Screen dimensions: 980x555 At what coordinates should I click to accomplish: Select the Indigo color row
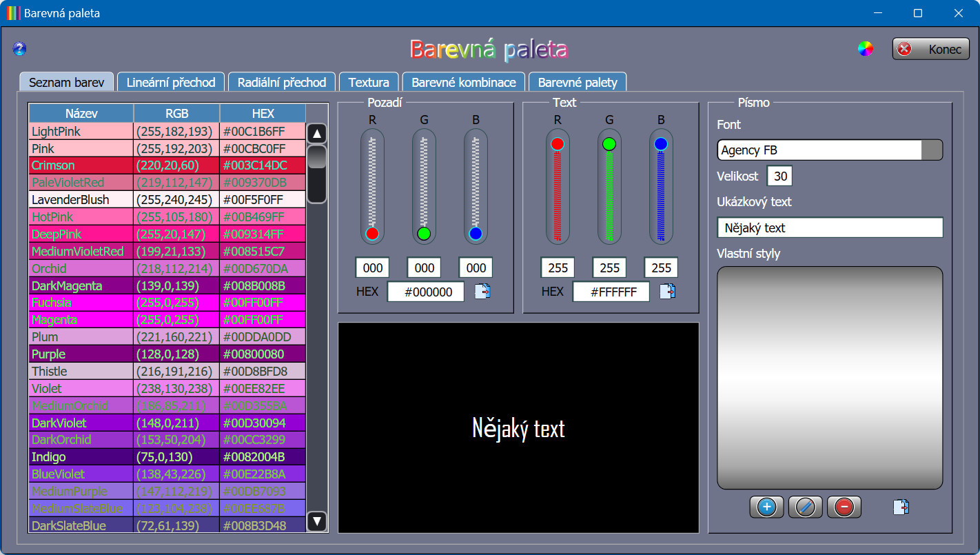click(167, 457)
